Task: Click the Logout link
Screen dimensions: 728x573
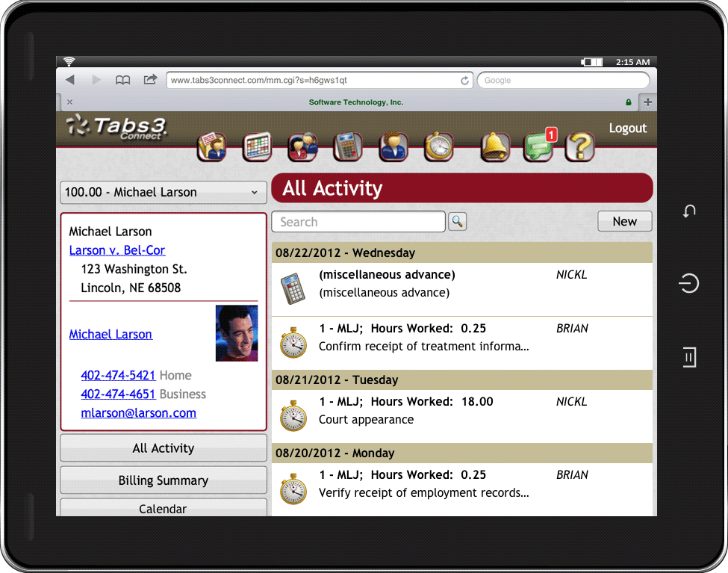Action: (x=628, y=128)
